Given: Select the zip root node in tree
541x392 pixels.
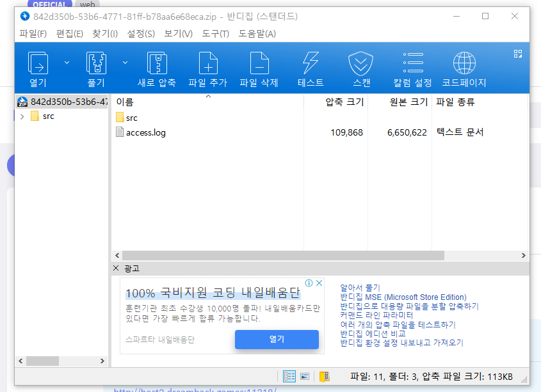Looking at the screenshot, I should tap(62, 102).
